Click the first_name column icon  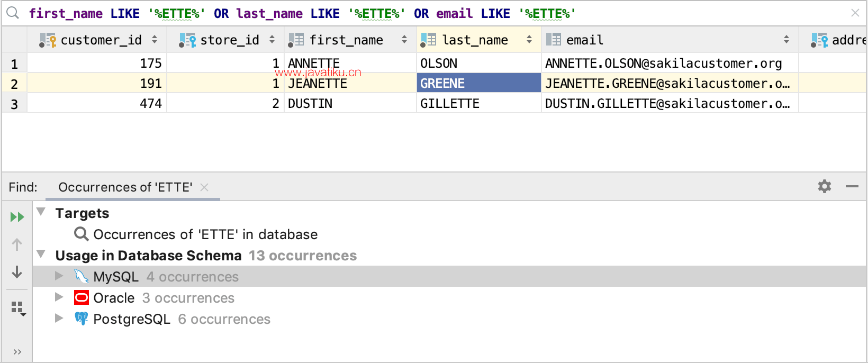tap(296, 40)
